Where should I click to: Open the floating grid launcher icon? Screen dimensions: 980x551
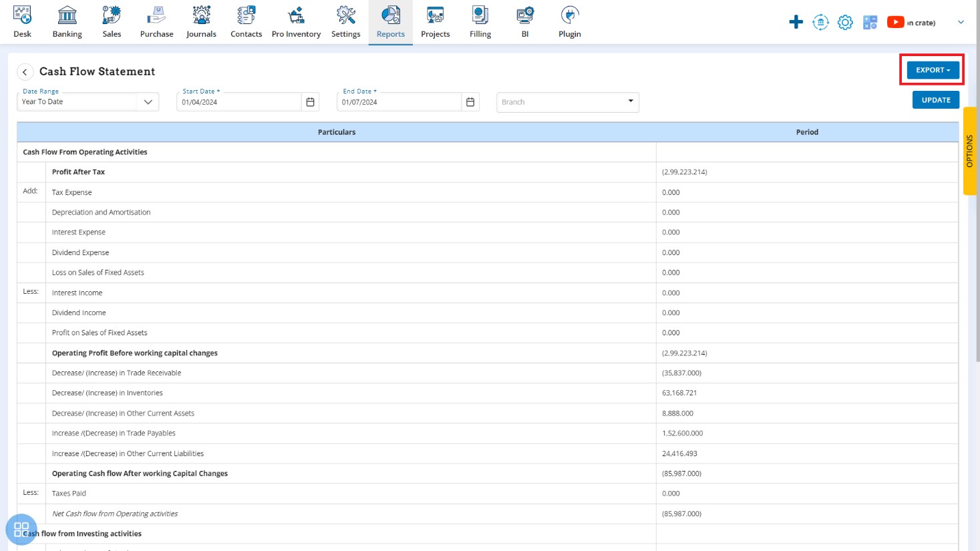point(21,530)
